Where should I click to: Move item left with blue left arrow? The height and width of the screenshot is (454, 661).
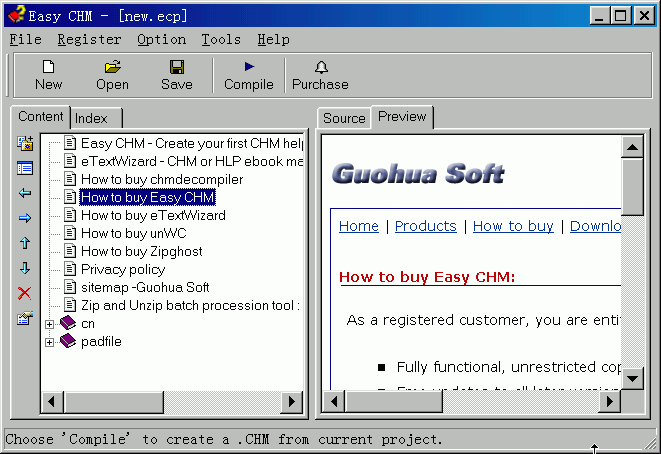tap(25, 193)
